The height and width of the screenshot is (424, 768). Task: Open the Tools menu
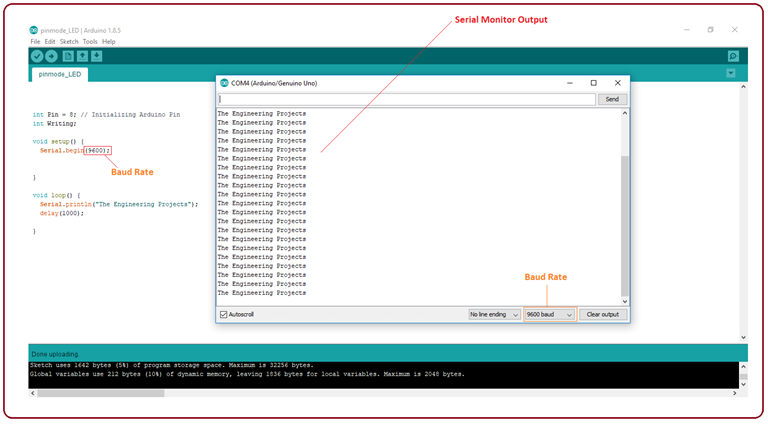tap(90, 41)
